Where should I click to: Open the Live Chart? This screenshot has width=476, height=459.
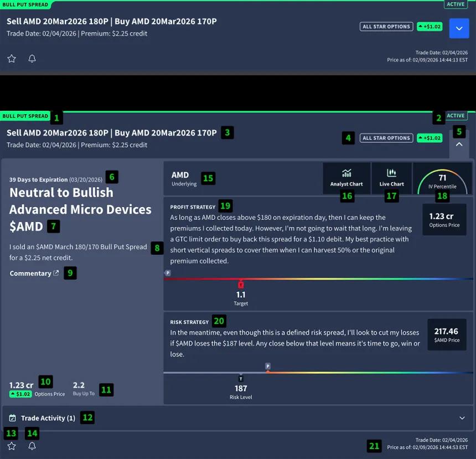[x=392, y=178]
